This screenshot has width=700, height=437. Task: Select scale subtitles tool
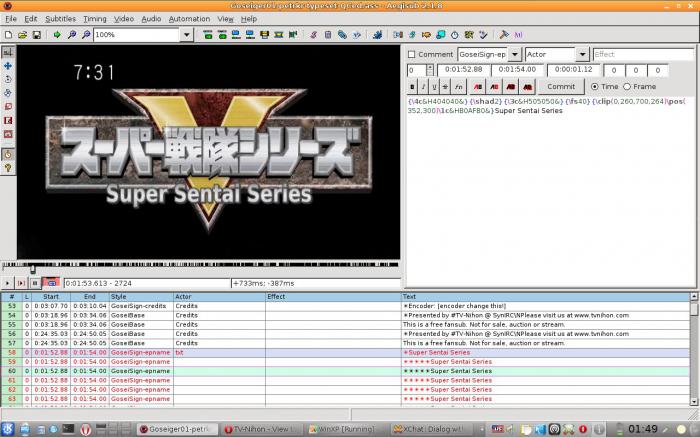coord(8,106)
